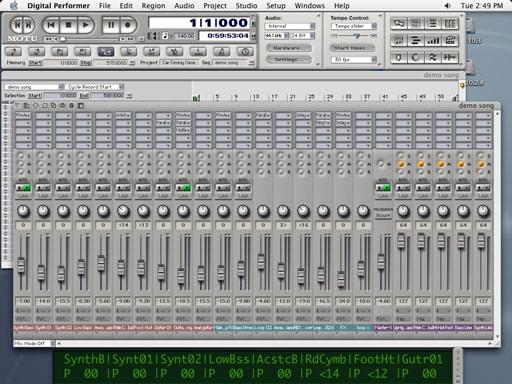Viewport: 512px width, 384px height.
Task: Toggle the M button on the SynthB strip
Action: click(22, 164)
